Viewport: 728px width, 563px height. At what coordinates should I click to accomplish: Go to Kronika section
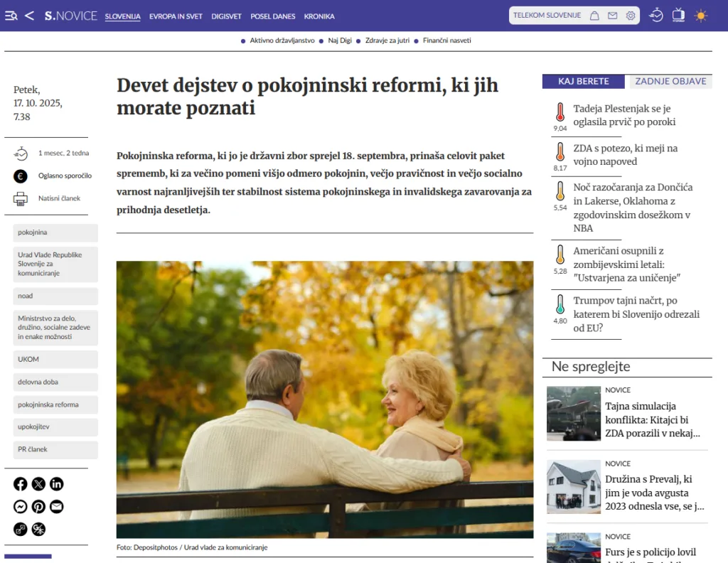pos(319,16)
